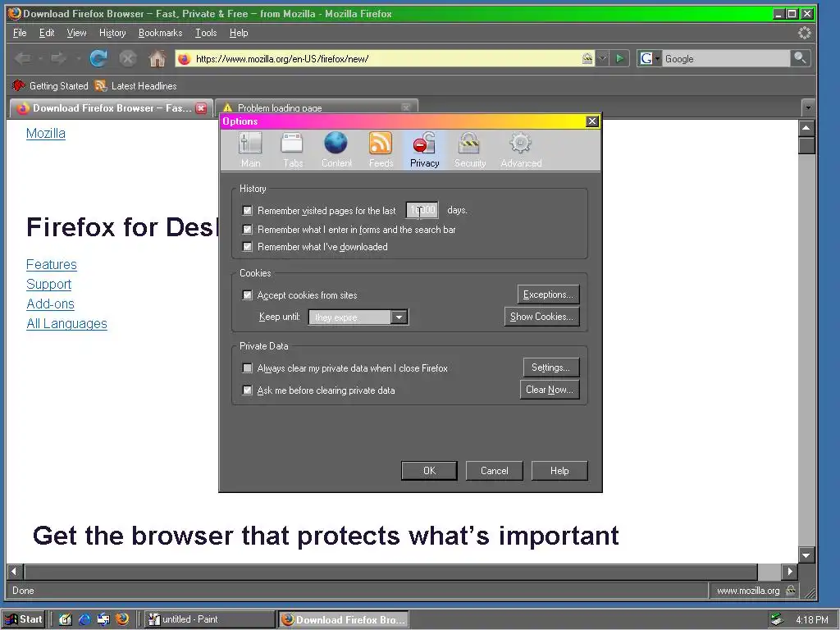Open the History menu
The width and height of the screenshot is (840, 630).
tap(112, 33)
